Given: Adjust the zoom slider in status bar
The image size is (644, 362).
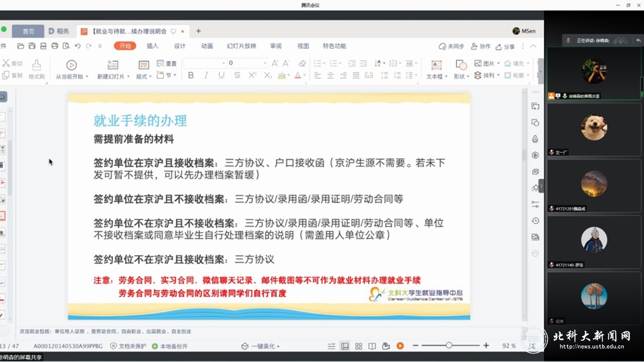Looking at the screenshot, I should click(449, 345).
